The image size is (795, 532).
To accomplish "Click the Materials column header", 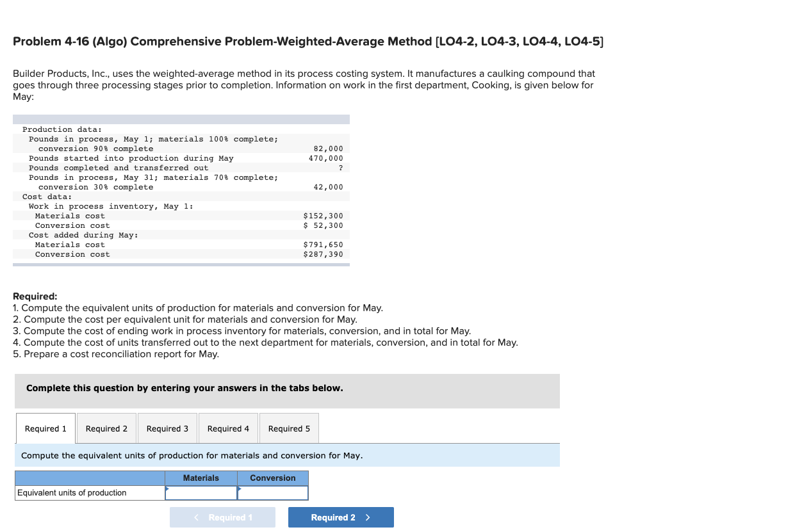I will click(201, 478).
